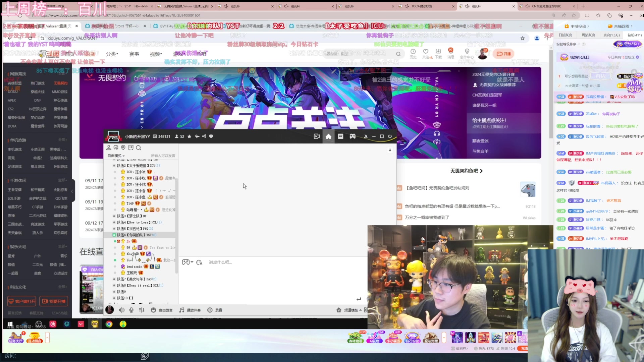Open Douyu history clock icon
Viewport: 644px width, 362px height.
point(413,53)
